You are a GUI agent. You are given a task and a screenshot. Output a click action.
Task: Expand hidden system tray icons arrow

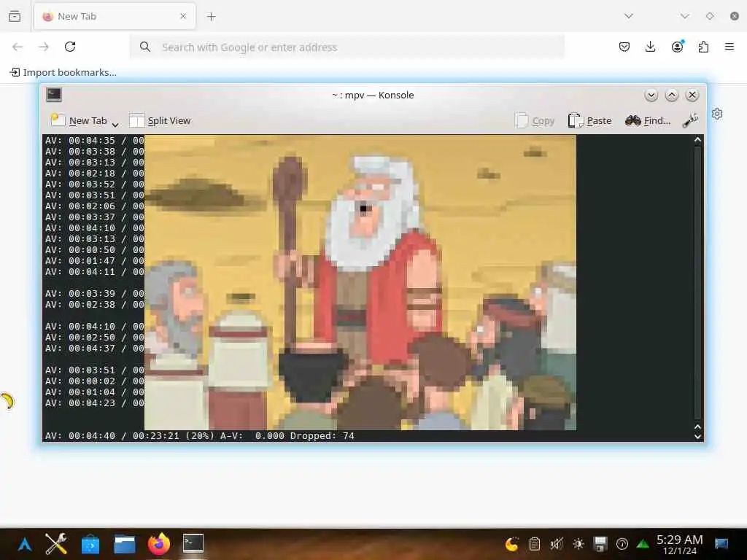click(x=643, y=544)
